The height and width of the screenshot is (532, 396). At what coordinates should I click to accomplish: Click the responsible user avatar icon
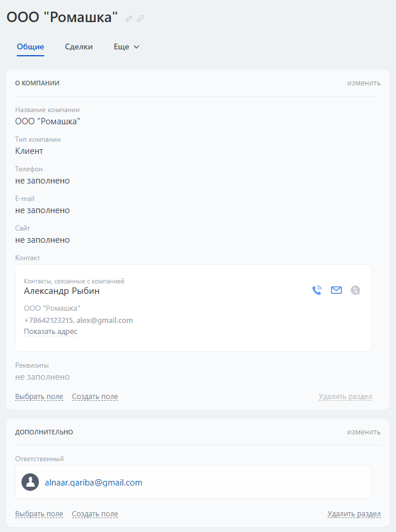click(x=30, y=482)
